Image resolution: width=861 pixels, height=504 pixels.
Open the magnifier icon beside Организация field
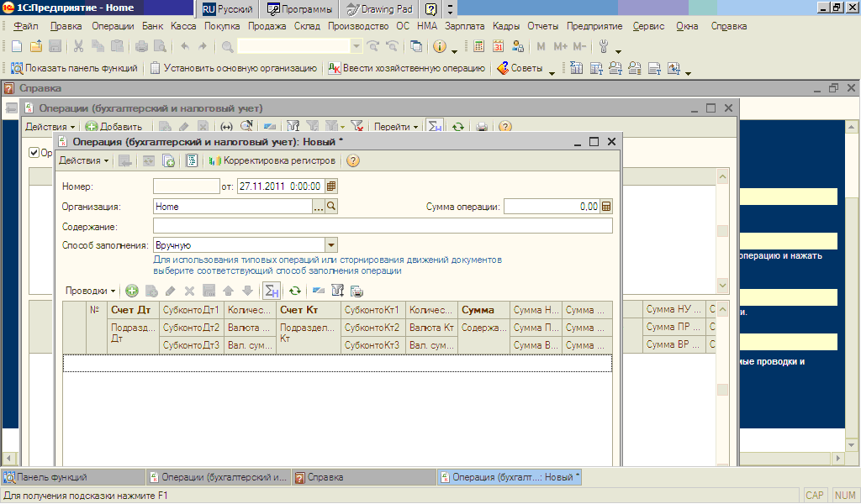pyautogui.click(x=331, y=206)
